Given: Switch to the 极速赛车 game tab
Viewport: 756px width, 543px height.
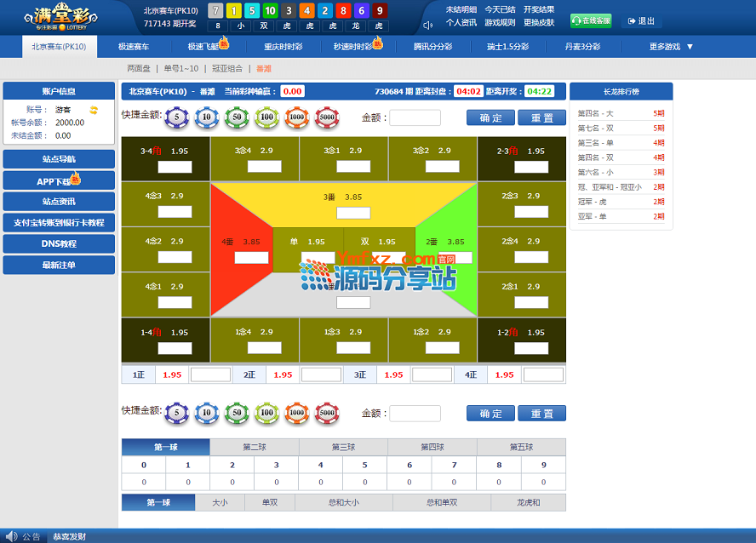Looking at the screenshot, I should [x=134, y=47].
